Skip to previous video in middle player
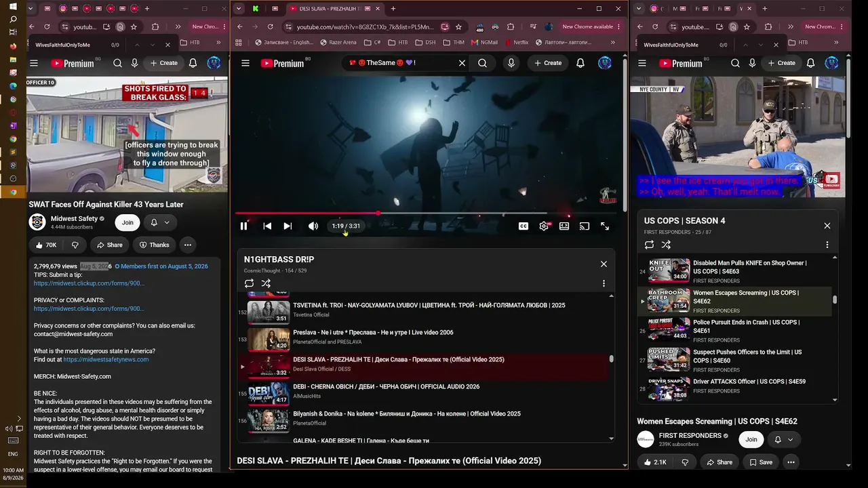The height and width of the screenshot is (488, 868). tap(267, 226)
